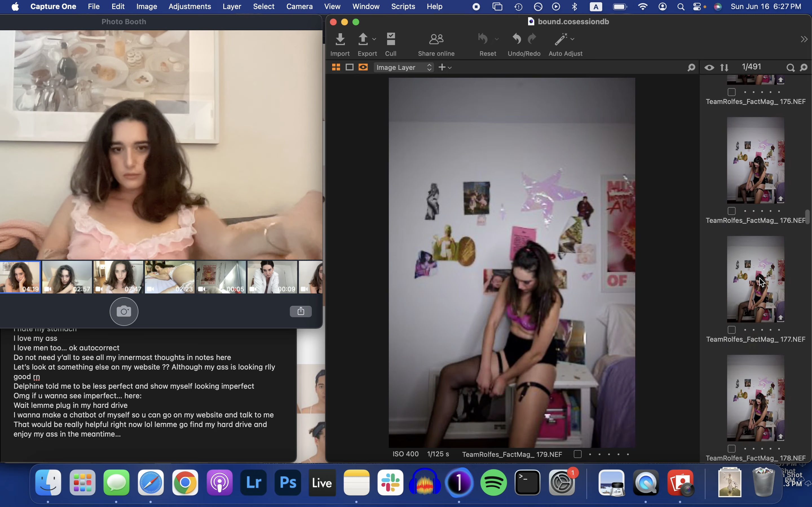Check the tag box under viewer image 179.NEF
Viewport: 812px width, 507px height.
pyautogui.click(x=577, y=454)
